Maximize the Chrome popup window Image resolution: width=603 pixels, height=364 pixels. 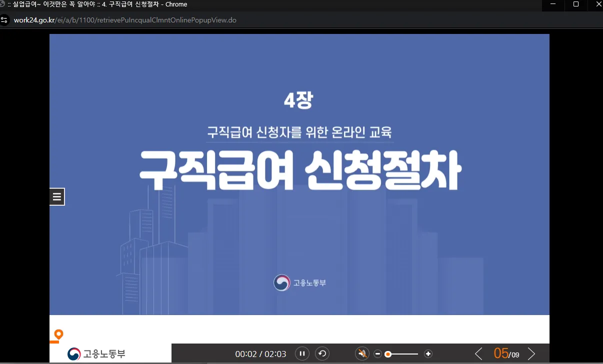[576, 4]
